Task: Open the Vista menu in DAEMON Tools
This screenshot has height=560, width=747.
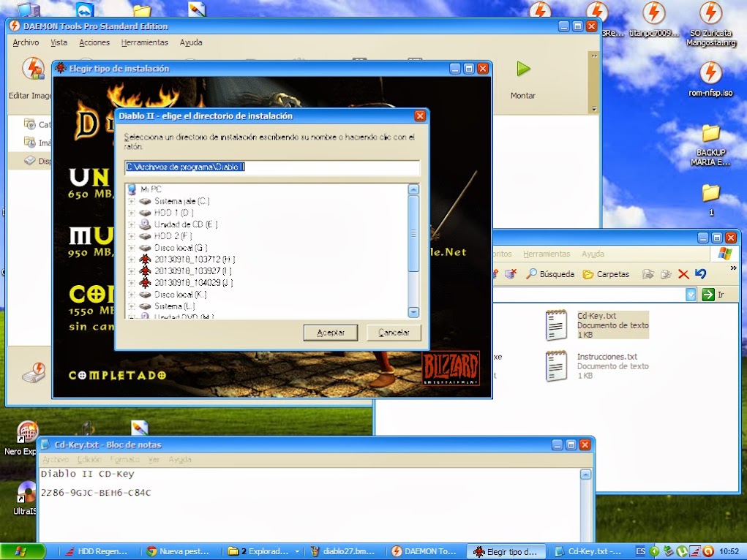Action: [59, 42]
